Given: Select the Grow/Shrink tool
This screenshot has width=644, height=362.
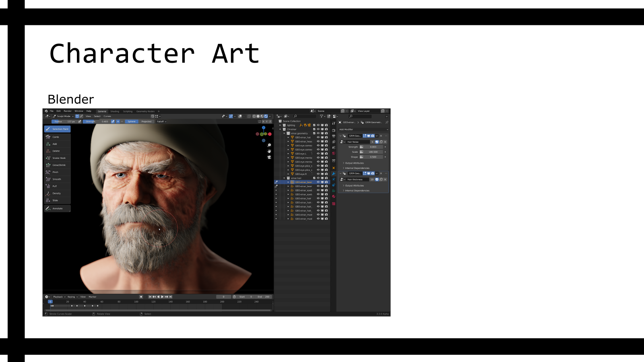Looking at the screenshot, I should (x=57, y=165).
